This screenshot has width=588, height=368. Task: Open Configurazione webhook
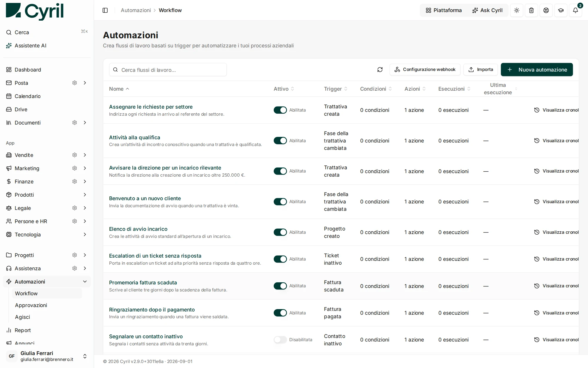click(x=425, y=69)
